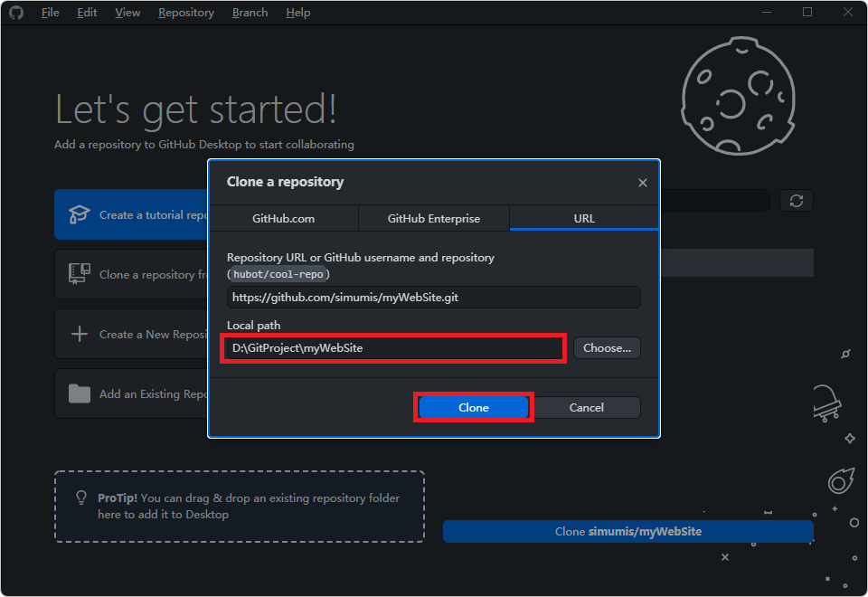Select the URL tab
868x597 pixels.
[x=584, y=219]
